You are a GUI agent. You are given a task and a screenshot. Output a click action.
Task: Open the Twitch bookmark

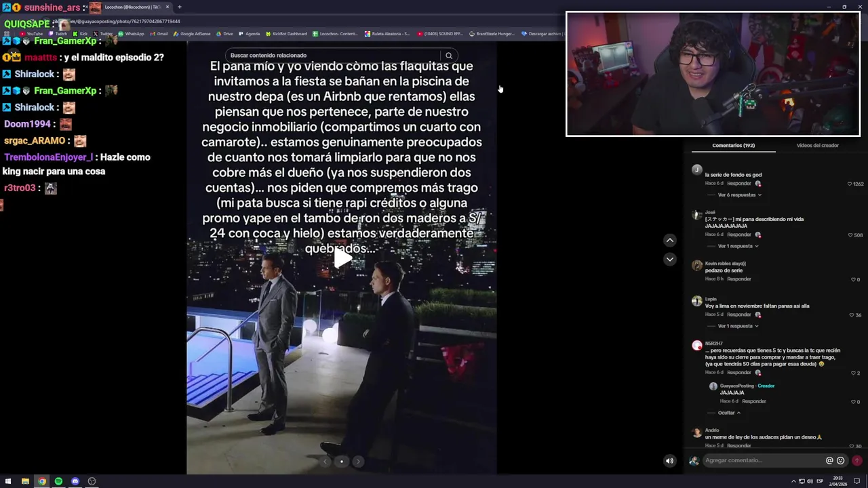click(x=58, y=34)
